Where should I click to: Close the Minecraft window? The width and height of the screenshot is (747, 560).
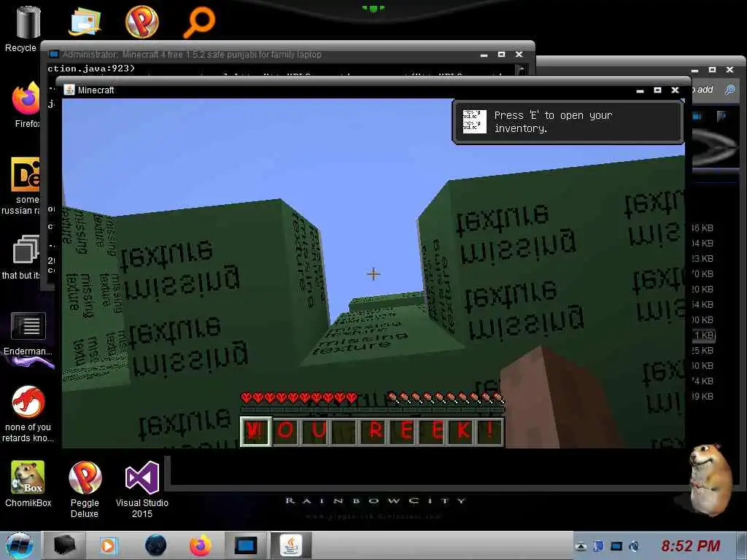675,90
